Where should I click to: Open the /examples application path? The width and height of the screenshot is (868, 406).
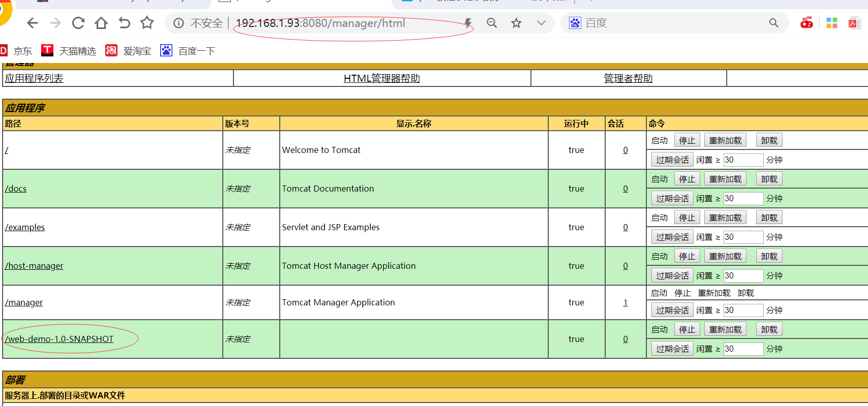pos(25,227)
